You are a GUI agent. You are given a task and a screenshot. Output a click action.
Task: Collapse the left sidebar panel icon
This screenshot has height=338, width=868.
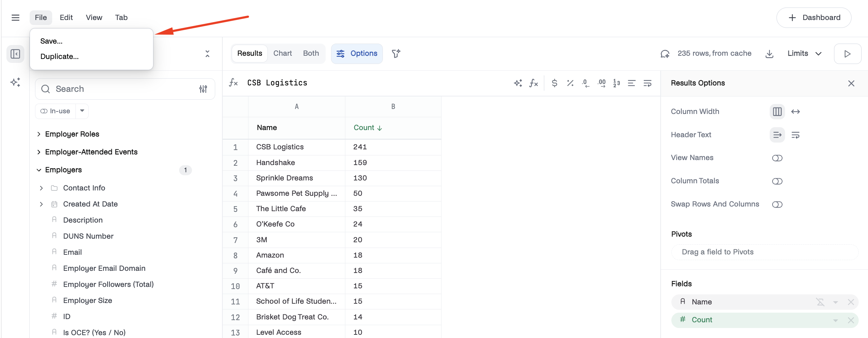15,54
